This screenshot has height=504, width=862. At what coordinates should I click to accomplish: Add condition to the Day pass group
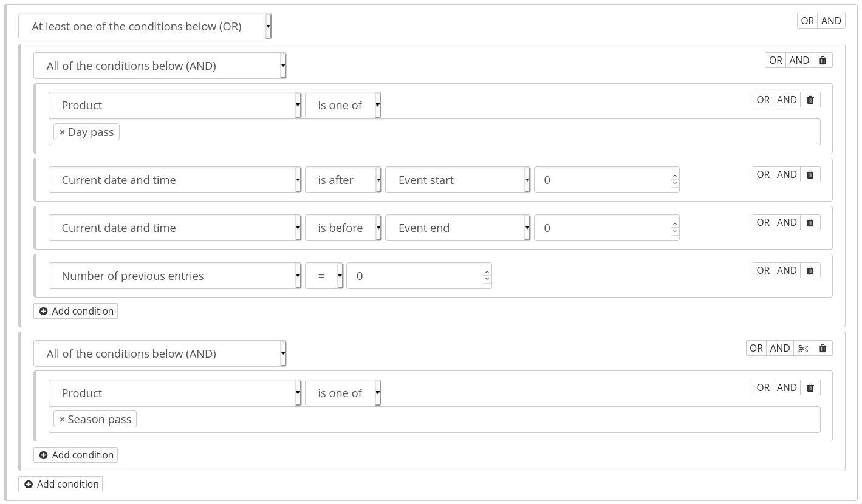[x=76, y=311]
